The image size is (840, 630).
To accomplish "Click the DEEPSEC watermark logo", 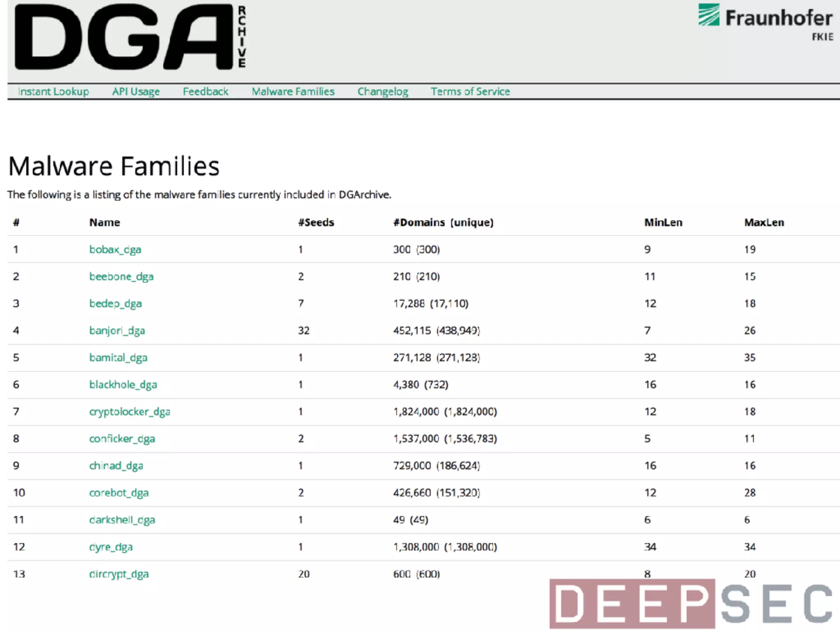I will coord(692,604).
